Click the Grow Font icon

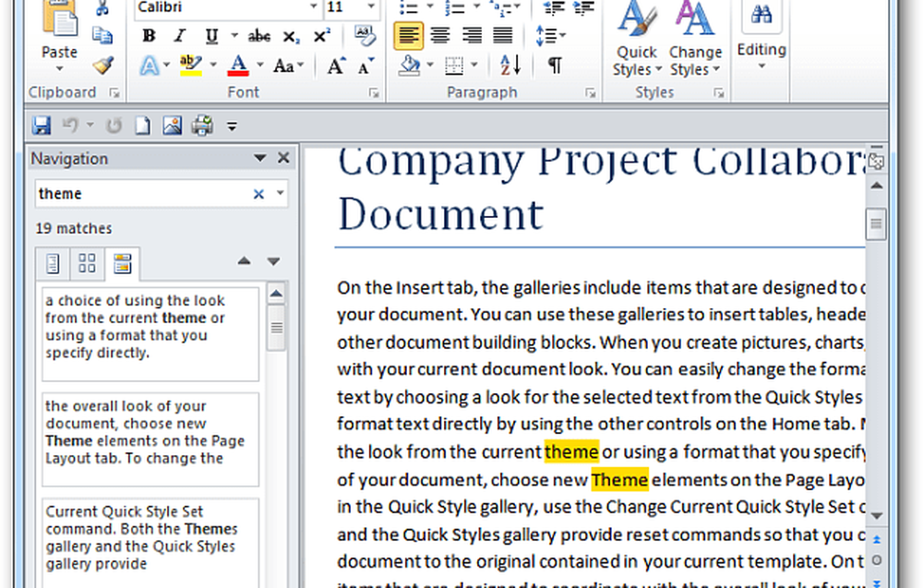click(336, 65)
